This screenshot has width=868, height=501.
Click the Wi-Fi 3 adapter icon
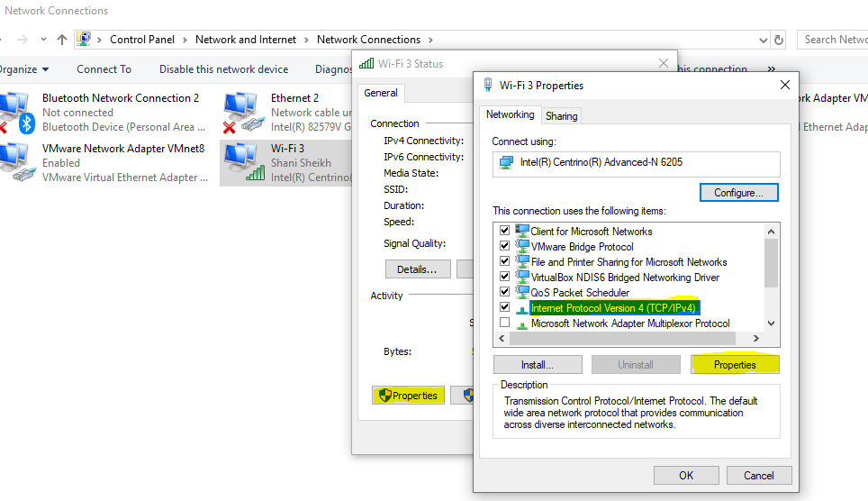click(x=242, y=163)
